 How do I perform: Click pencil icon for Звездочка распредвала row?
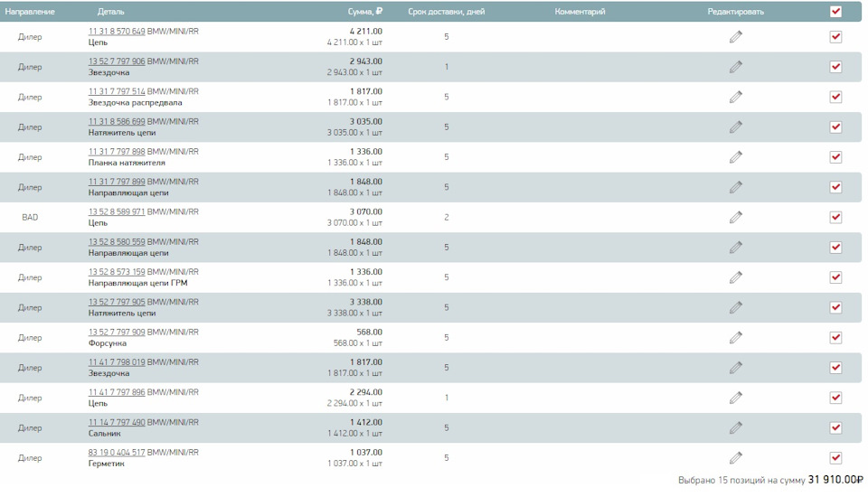coord(736,97)
